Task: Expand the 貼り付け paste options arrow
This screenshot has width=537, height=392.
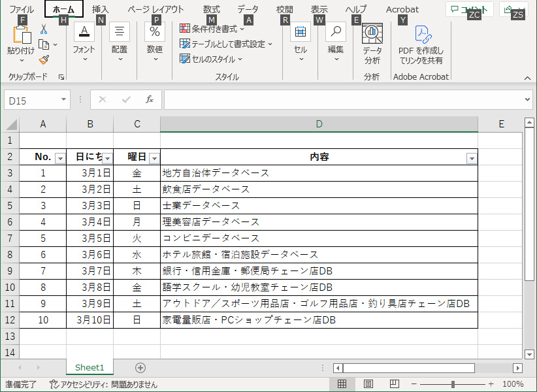Action: coord(22,61)
